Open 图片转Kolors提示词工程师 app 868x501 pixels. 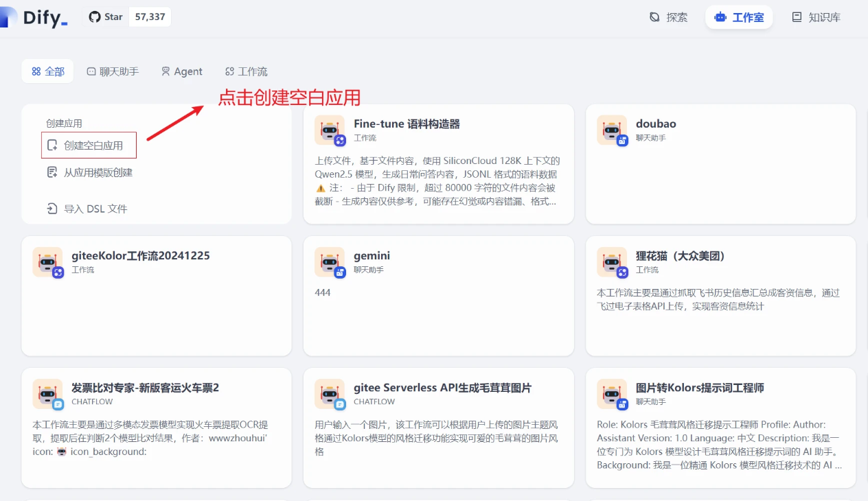(720, 428)
